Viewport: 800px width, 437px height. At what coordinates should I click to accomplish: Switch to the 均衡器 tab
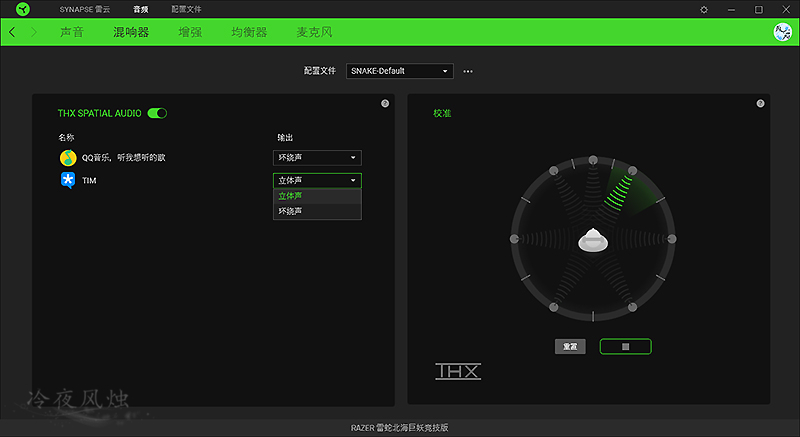click(x=249, y=32)
